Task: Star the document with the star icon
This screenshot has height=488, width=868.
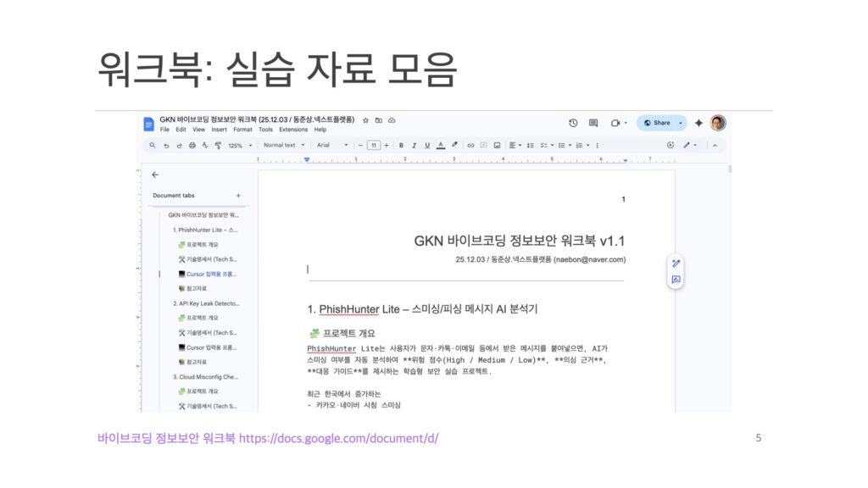Action: [x=364, y=120]
